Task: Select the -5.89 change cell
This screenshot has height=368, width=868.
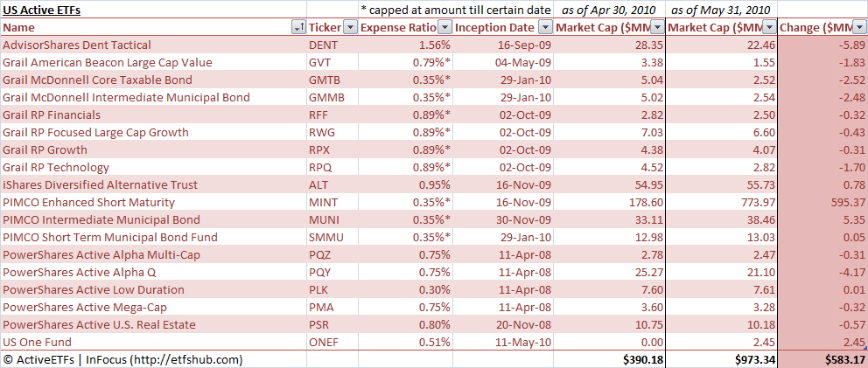Action: [823, 45]
